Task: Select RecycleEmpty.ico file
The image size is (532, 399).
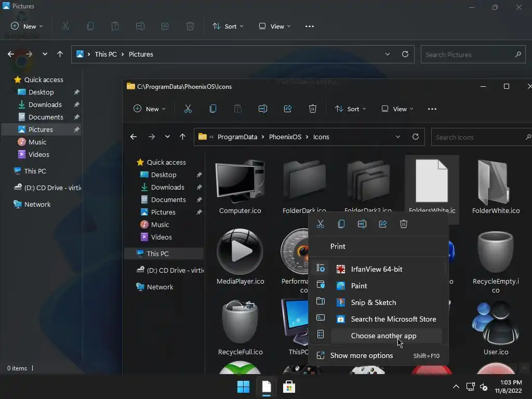Action: pyautogui.click(x=496, y=262)
